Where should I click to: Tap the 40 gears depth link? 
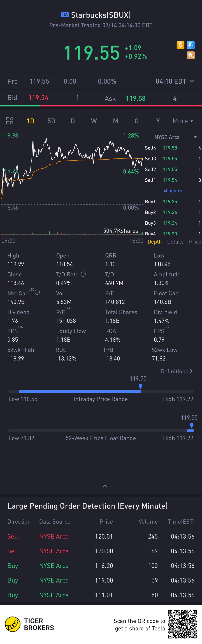[173, 191]
